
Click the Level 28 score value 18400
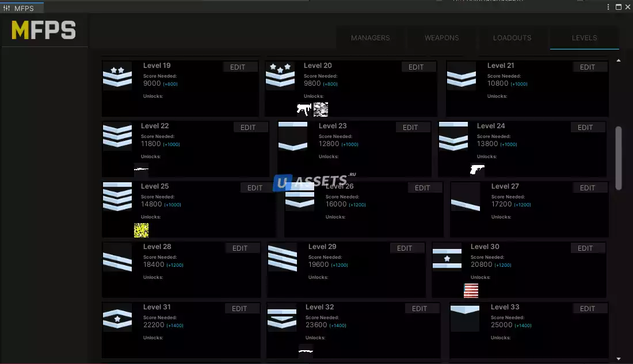[x=154, y=265]
